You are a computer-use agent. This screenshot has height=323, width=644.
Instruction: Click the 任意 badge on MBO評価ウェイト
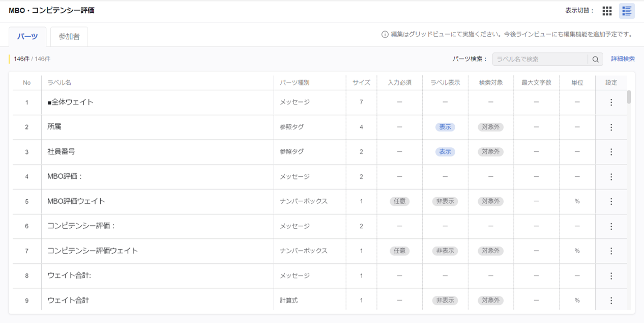[399, 201]
